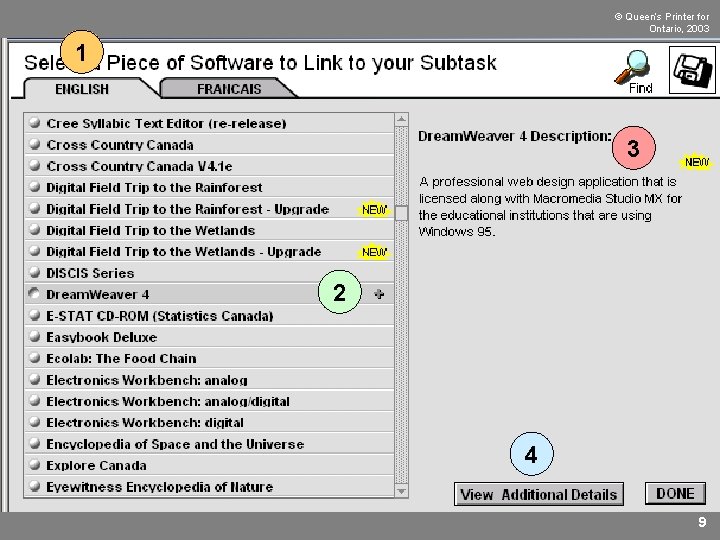This screenshot has width=720, height=540.
Task: Select radio bullet for Cross Country Canada V4.1e
Action: click(34, 165)
